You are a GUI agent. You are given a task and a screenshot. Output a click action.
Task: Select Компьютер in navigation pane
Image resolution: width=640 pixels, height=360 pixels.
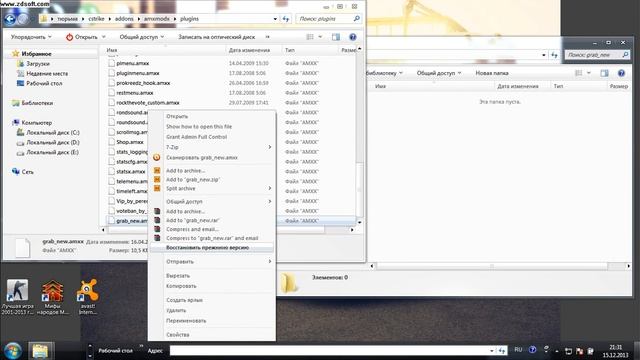tap(36, 122)
